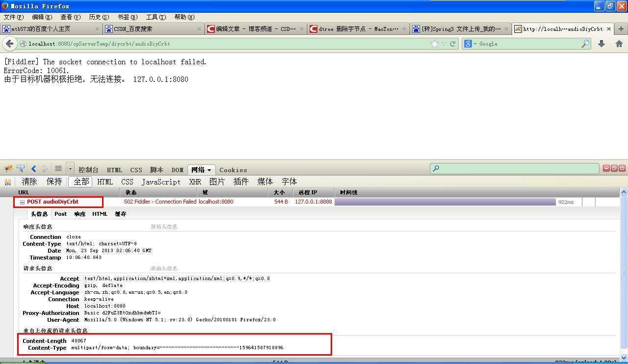Click the XHR break icon in Net toolbar
Image resolution: width=628 pixels, height=364 pixels.
coord(8,182)
